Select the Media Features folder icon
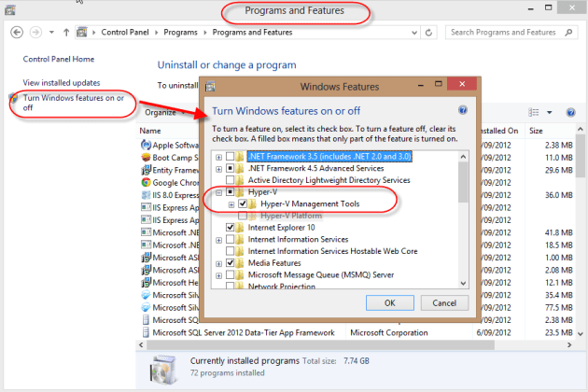Image resolution: width=588 pixels, height=392 pixels. [x=239, y=263]
